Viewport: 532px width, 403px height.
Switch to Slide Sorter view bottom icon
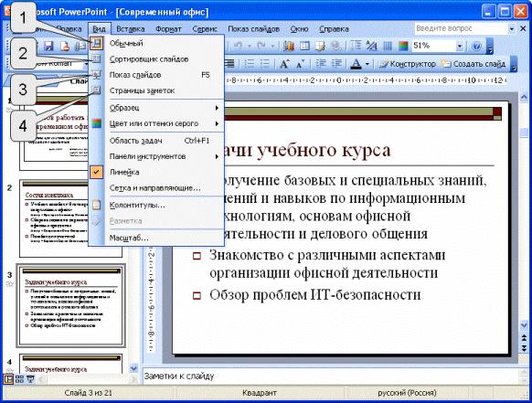19,379
